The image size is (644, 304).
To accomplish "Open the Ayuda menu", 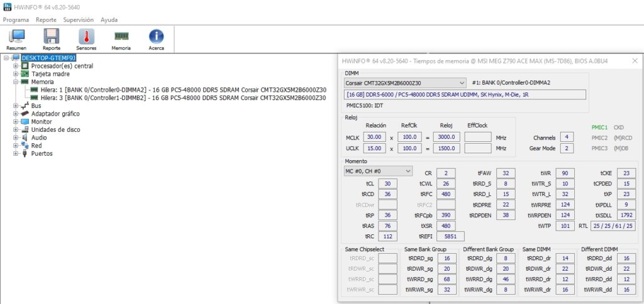I will [x=109, y=19].
